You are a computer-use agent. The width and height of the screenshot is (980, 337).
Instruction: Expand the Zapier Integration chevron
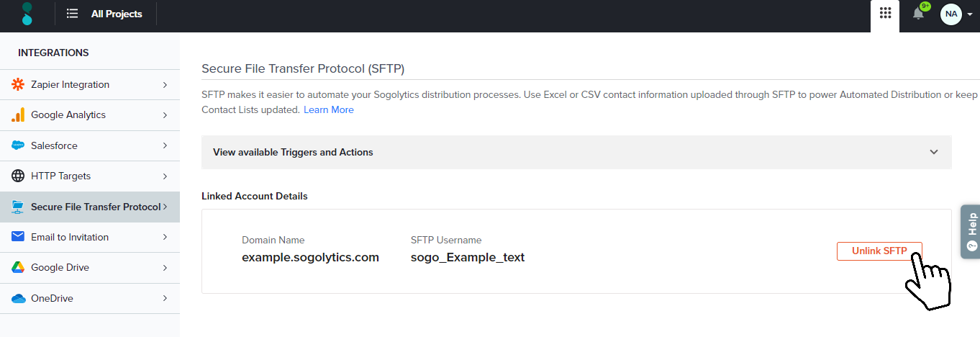(x=165, y=85)
